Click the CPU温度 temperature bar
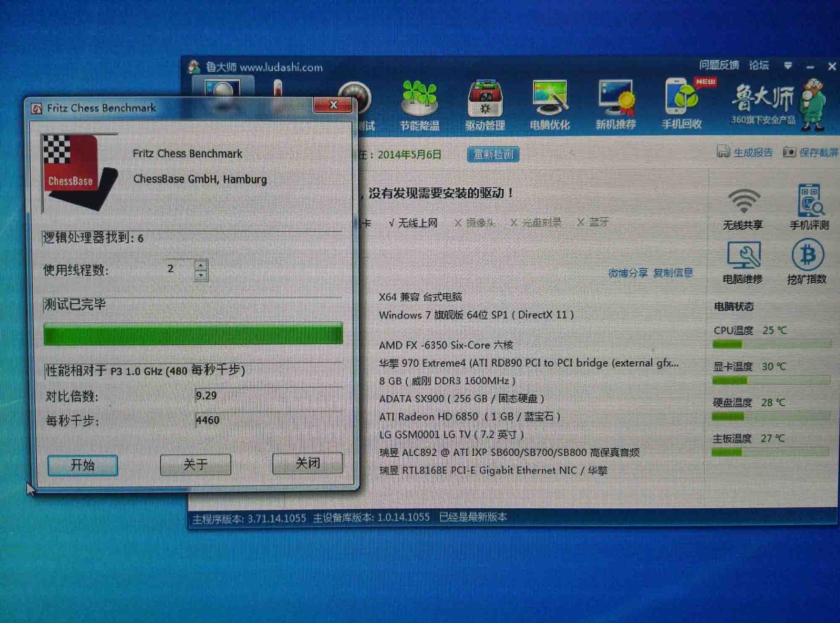The width and height of the screenshot is (840, 623). point(772,344)
